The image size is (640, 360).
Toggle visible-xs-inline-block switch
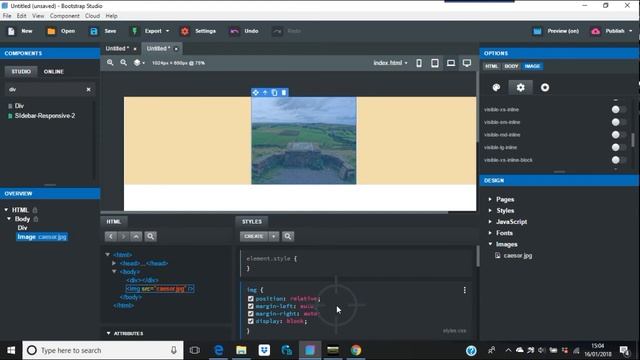click(618, 160)
